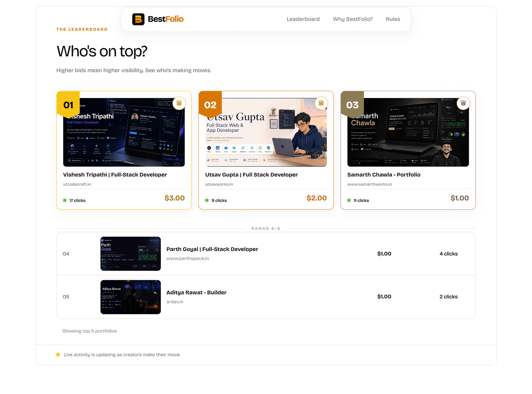532x394 pixels.
Task: Click rank number 05
Action: [66, 297]
